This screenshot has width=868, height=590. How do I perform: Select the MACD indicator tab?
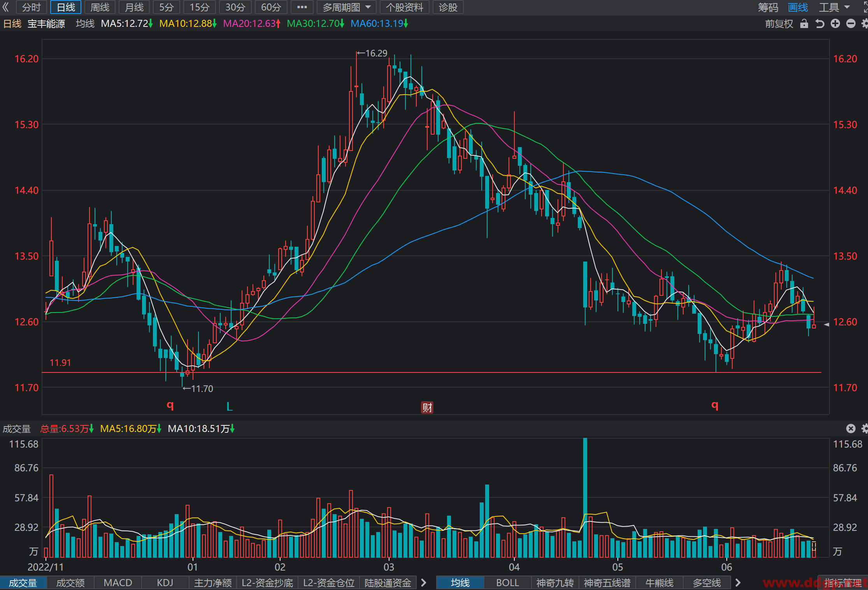coord(118,583)
